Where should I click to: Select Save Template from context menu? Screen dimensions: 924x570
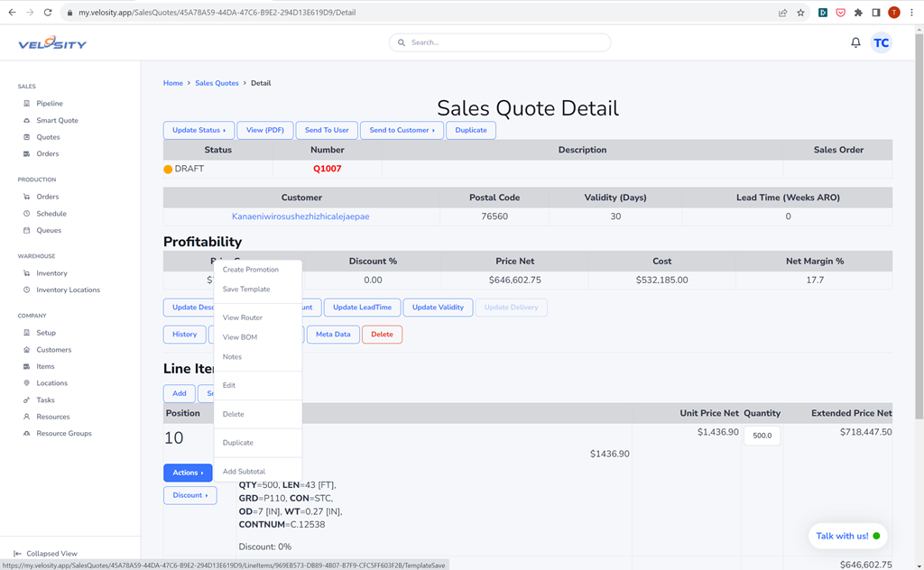pos(246,290)
